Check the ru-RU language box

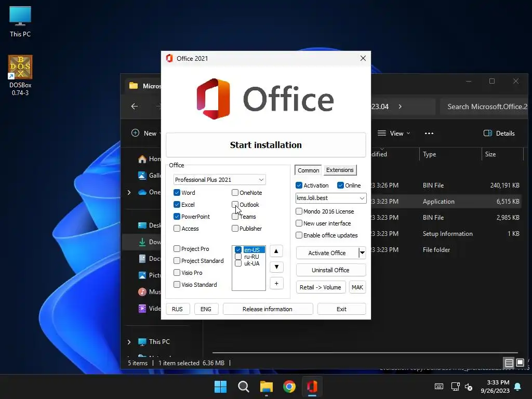238,257
